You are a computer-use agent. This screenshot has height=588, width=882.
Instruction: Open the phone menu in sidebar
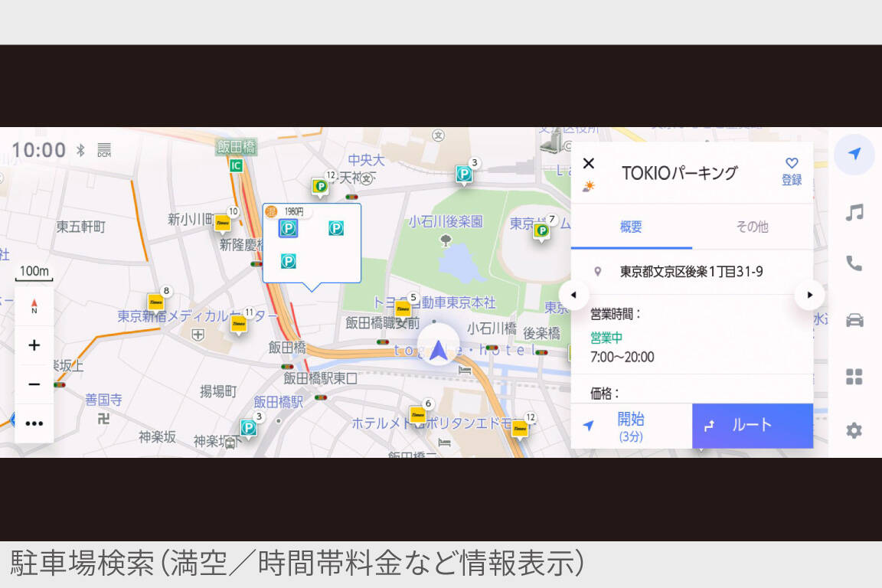(854, 264)
